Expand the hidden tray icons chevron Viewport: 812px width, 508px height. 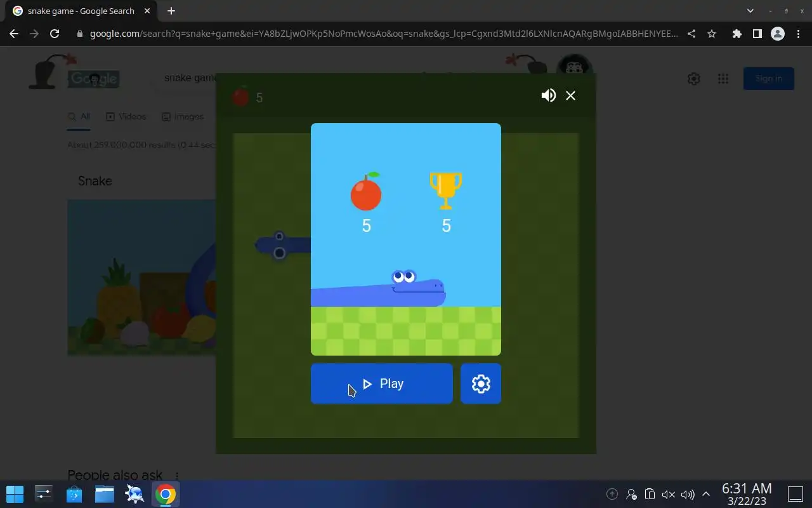tap(706, 494)
